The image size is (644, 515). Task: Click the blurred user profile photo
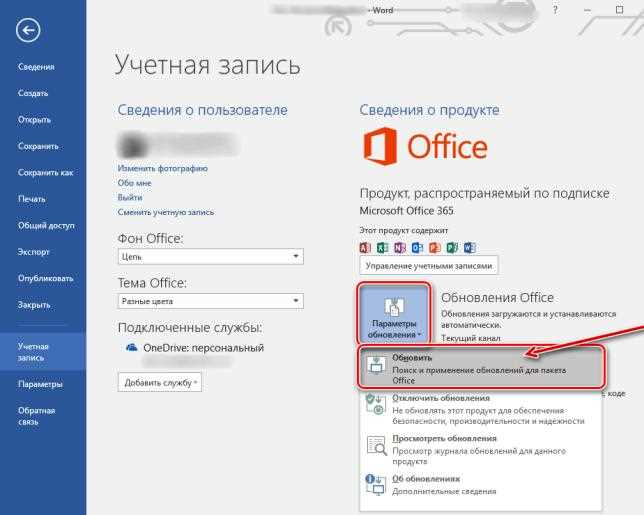pos(132,145)
